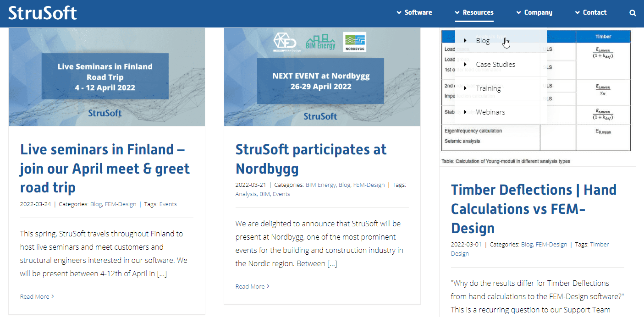The image size is (644, 317).
Task: Click the Events tag on the Finland post
Action: tap(168, 204)
